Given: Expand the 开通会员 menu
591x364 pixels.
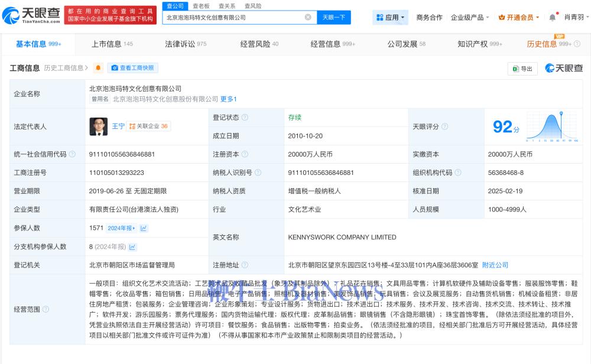Looking at the screenshot, I should (x=519, y=17).
